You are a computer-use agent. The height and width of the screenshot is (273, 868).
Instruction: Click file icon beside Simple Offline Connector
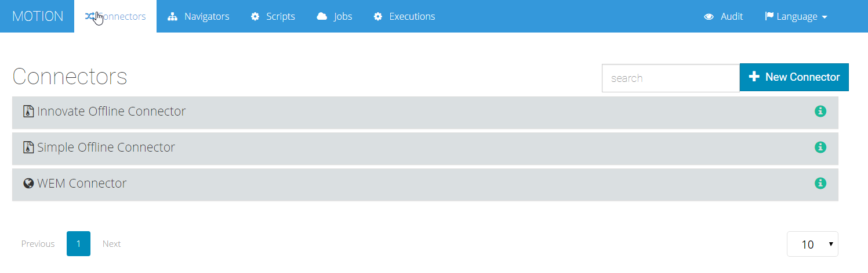pos(28,148)
